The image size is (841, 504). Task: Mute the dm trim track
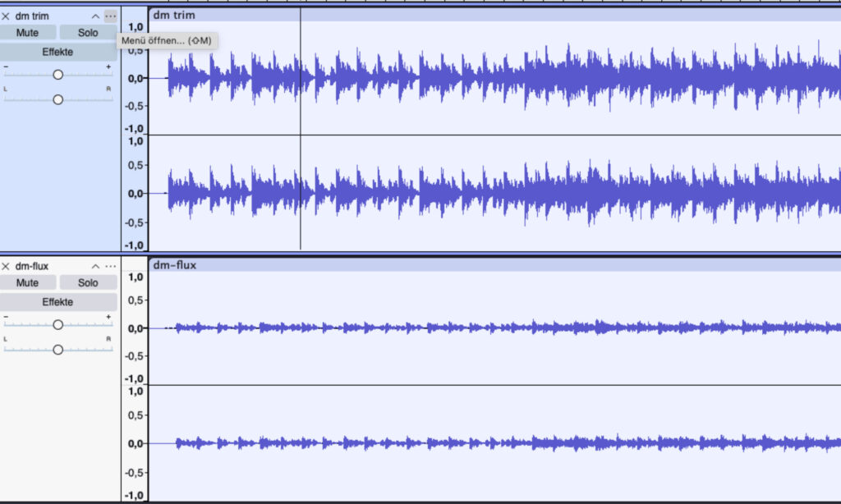point(28,32)
